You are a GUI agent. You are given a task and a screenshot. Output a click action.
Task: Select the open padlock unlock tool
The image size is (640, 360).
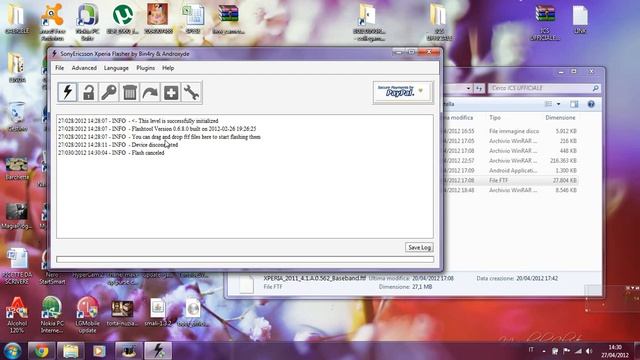coord(88,92)
